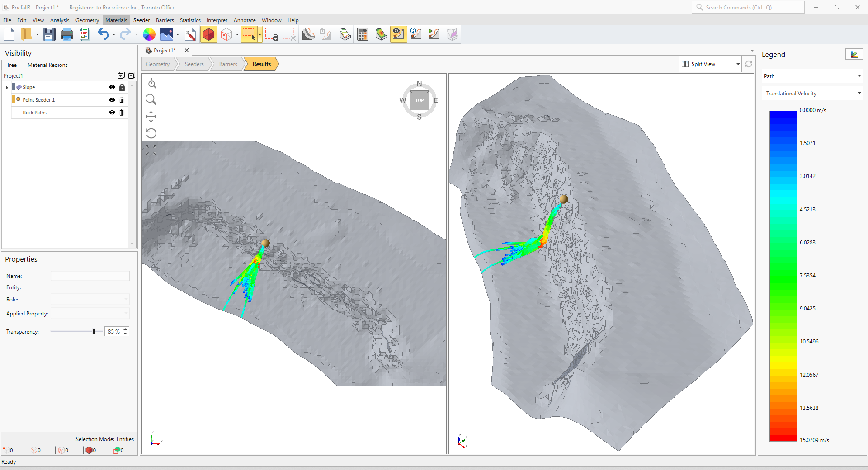Toggle visibility of Rock Paths
868x470 pixels.
(x=112, y=113)
